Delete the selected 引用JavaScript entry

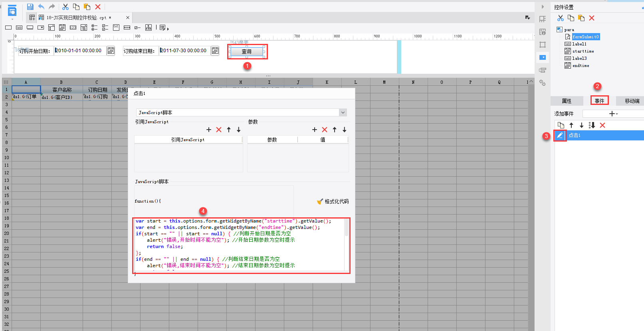point(219,130)
